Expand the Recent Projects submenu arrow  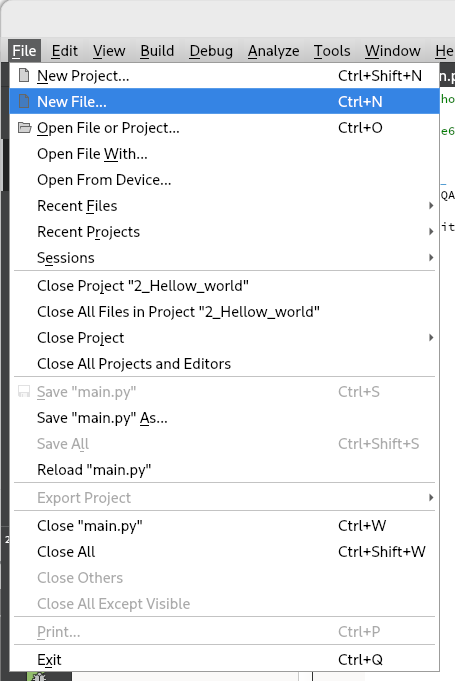(431, 232)
